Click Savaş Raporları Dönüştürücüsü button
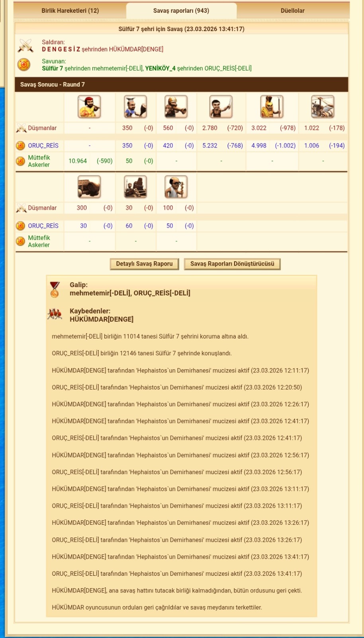364x638 pixels. tap(232, 264)
